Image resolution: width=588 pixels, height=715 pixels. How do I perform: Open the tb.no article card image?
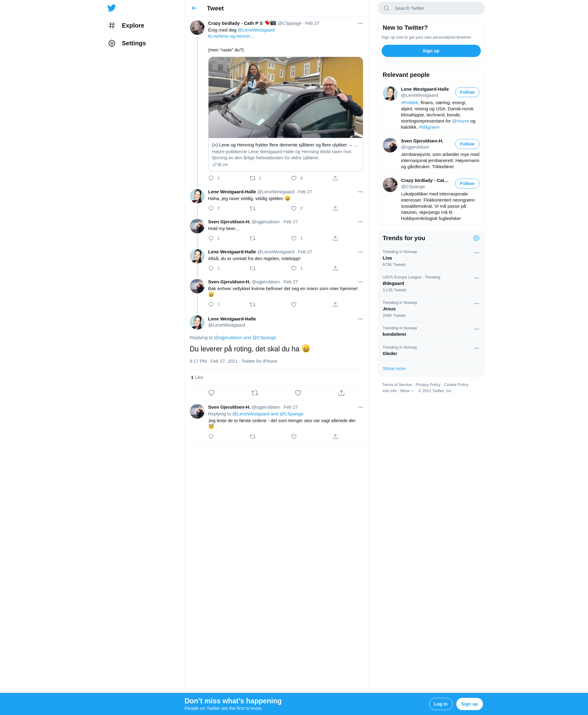pos(285,97)
